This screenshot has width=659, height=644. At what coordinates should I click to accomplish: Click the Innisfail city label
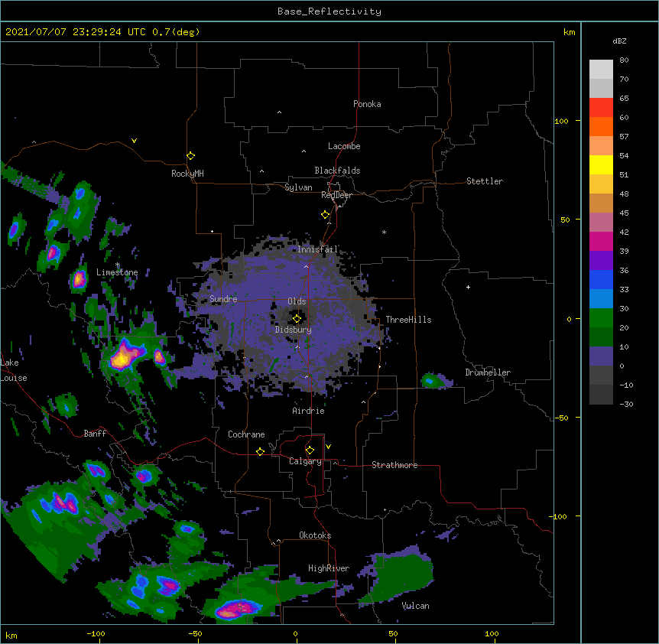[317, 249]
